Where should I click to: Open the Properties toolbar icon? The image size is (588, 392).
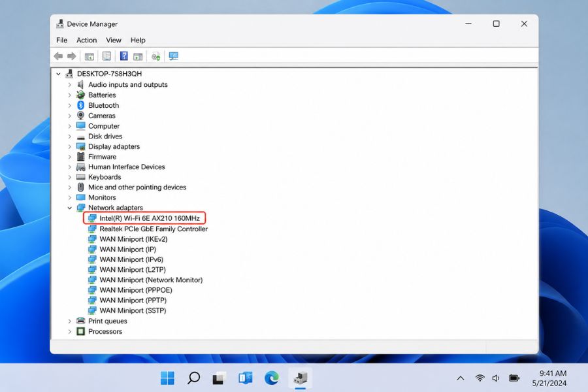click(106, 56)
